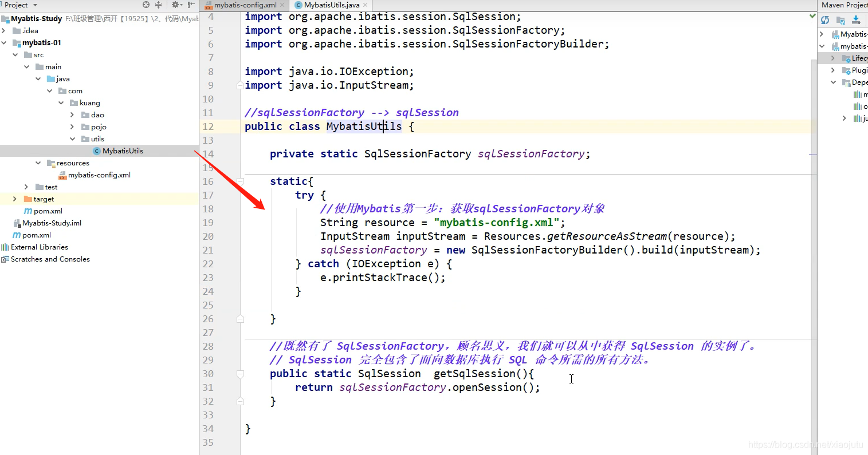868x455 pixels.
Task: Open Project panel gear settings
Action: (x=175, y=5)
